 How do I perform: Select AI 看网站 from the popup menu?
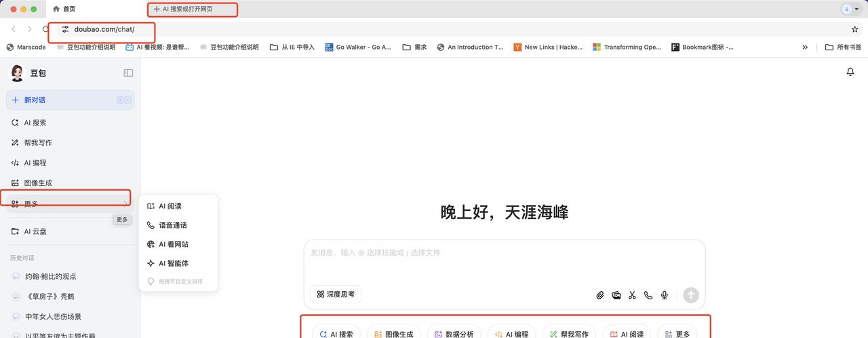[178, 244]
